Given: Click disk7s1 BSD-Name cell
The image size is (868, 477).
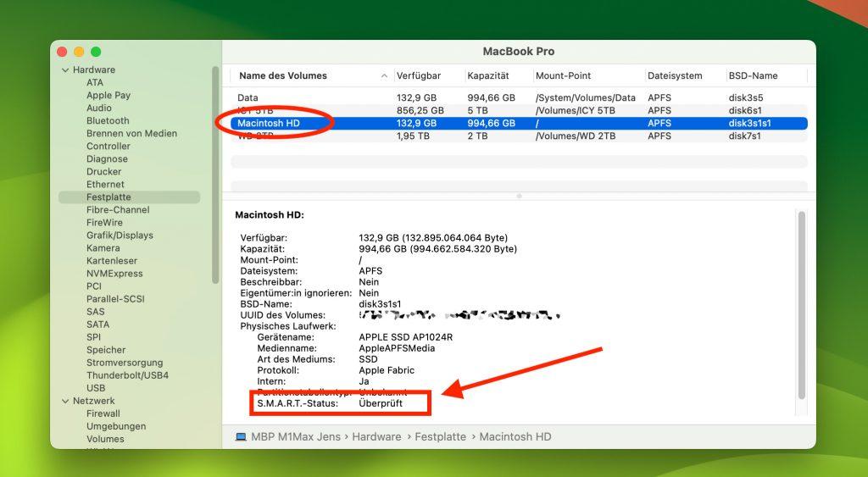Looking at the screenshot, I should point(745,136).
